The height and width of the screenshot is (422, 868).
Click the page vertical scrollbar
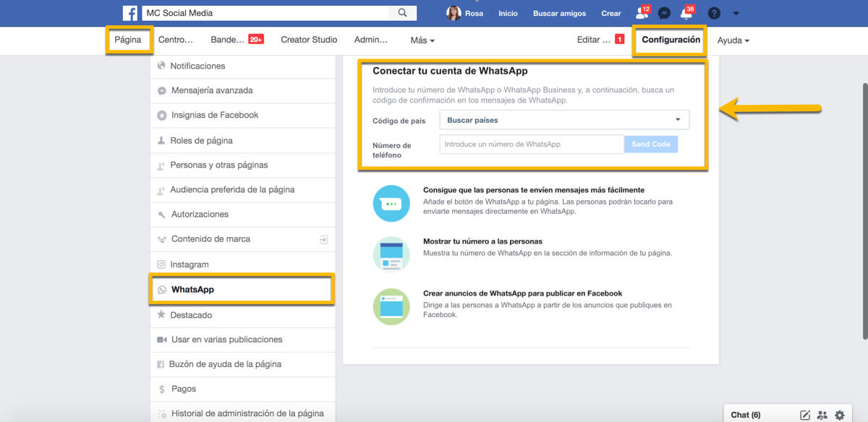[x=864, y=210]
